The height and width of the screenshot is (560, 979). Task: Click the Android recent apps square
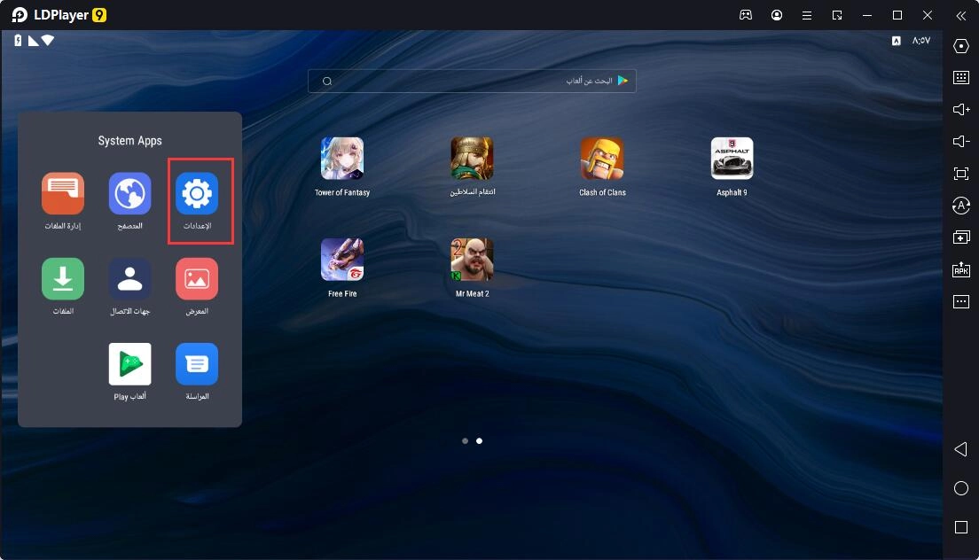point(961,527)
